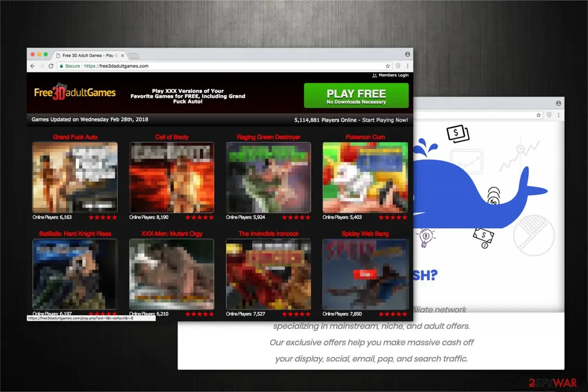Image resolution: width=588 pixels, height=392 pixels.
Task: Reload the page in front browser window
Action: coord(51,66)
